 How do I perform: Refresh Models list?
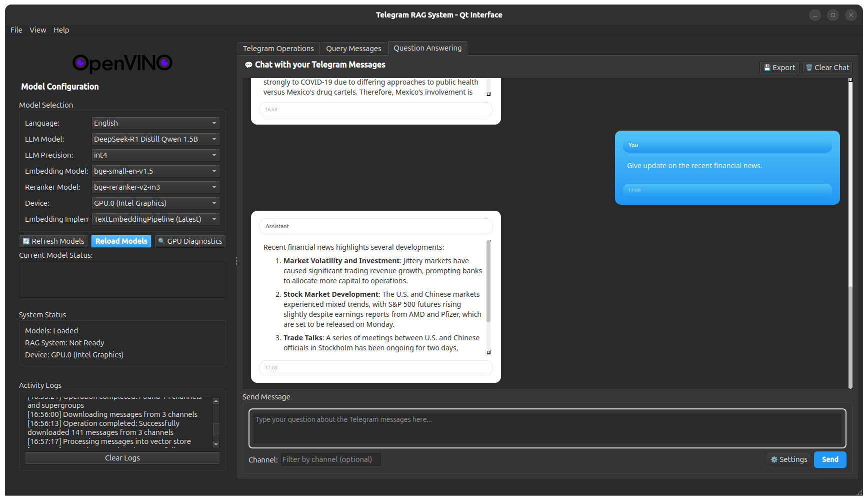click(x=53, y=241)
